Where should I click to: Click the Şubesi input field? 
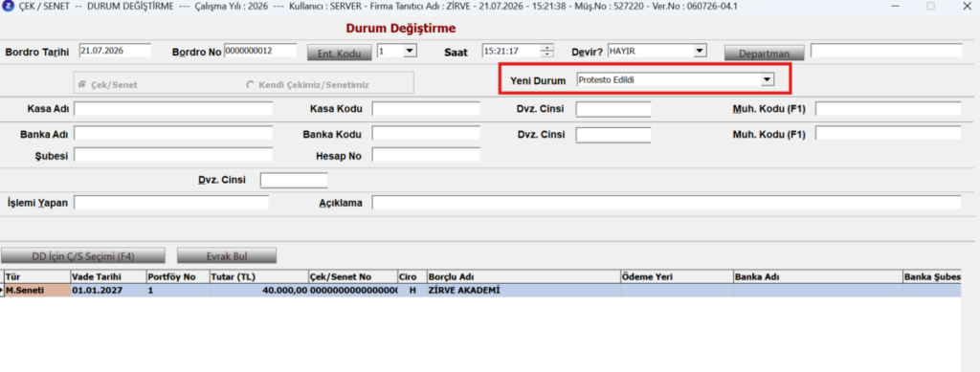173,155
